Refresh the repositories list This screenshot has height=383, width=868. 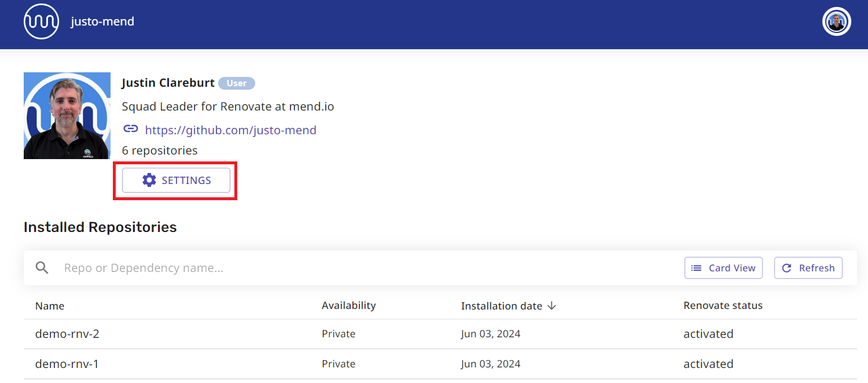point(808,268)
